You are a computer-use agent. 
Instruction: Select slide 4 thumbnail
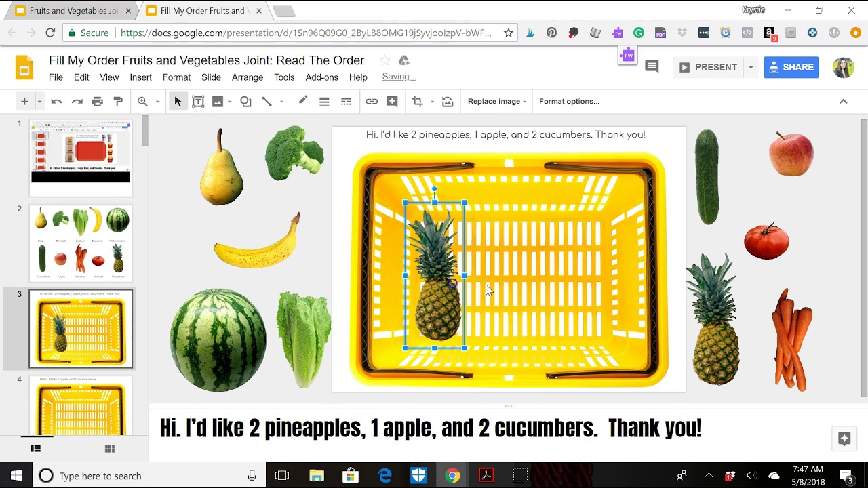tap(81, 407)
